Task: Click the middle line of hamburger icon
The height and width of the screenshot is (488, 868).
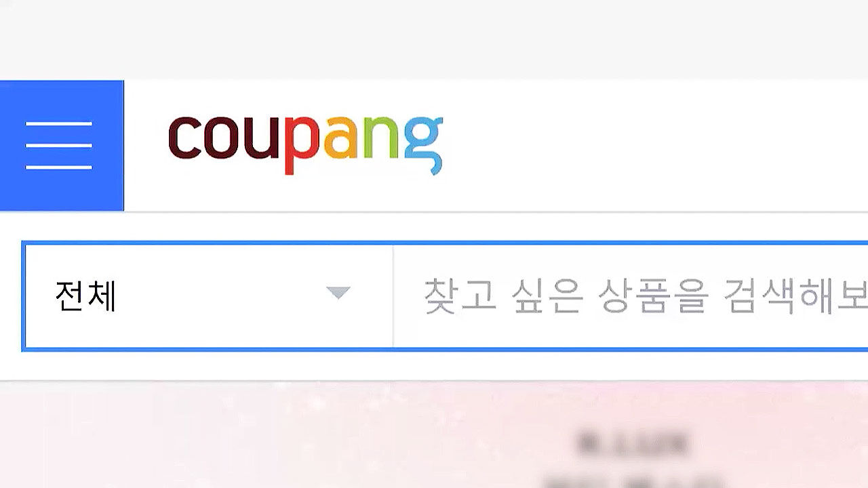Action: (x=59, y=145)
